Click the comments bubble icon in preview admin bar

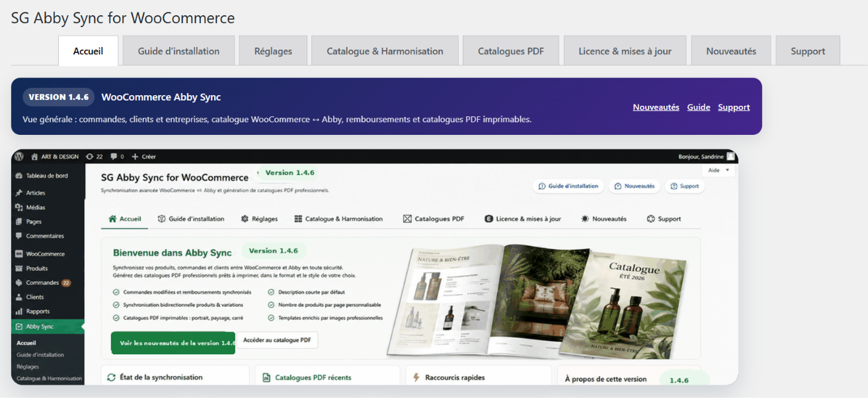pyautogui.click(x=114, y=157)
